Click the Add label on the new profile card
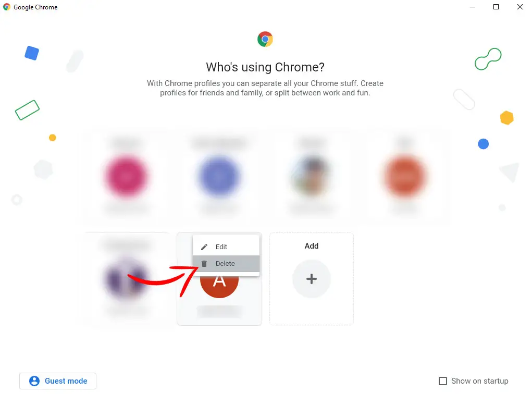532x405 pixels. pos(312,246)
